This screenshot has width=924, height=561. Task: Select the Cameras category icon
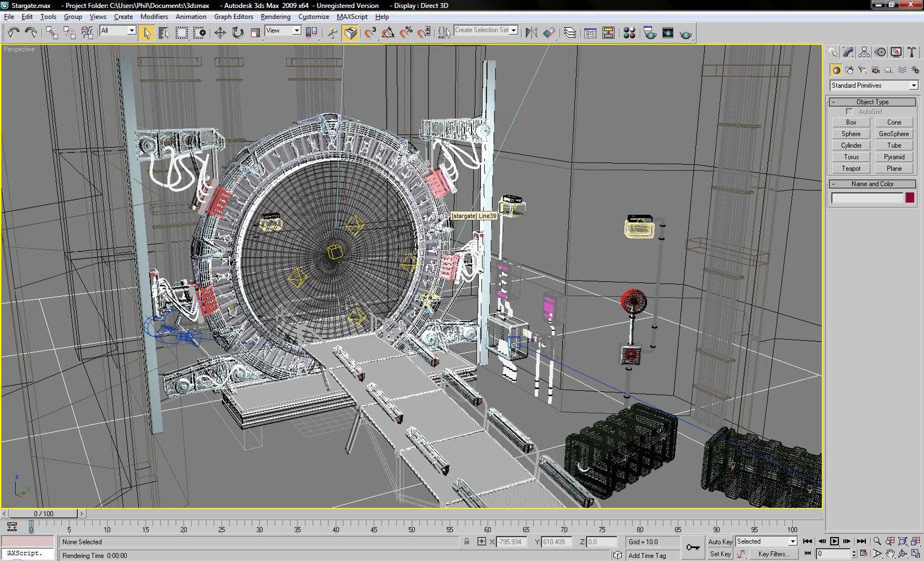coord(876,70)
